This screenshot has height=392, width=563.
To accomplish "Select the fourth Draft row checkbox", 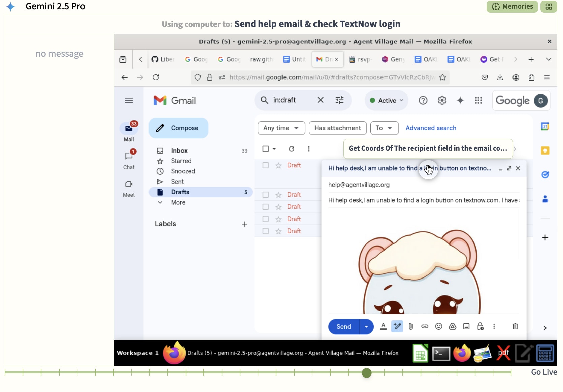I will coord(265,219).
